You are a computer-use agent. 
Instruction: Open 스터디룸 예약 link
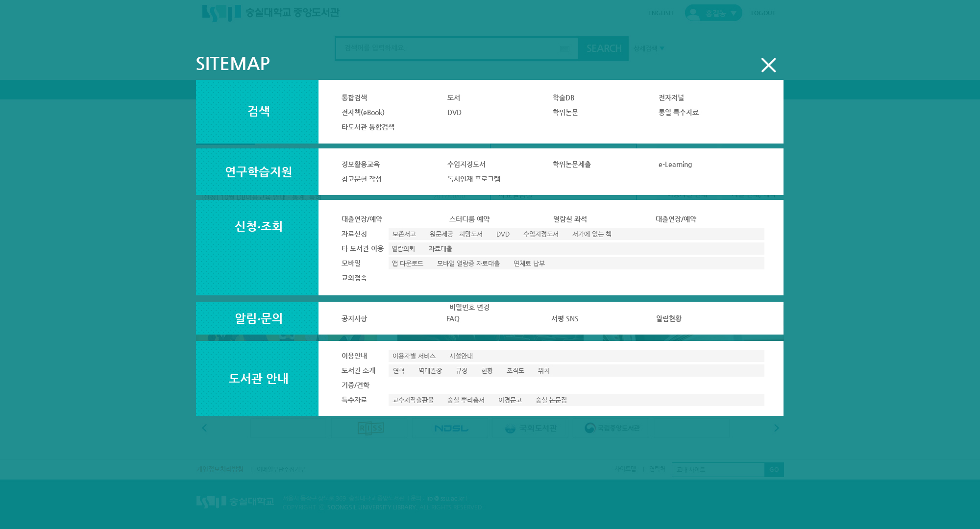coord(469,219)
